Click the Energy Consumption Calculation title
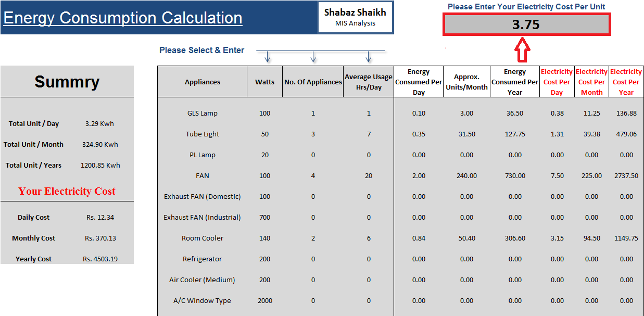This screenshot has height=316, width=644. coord(123,17)
